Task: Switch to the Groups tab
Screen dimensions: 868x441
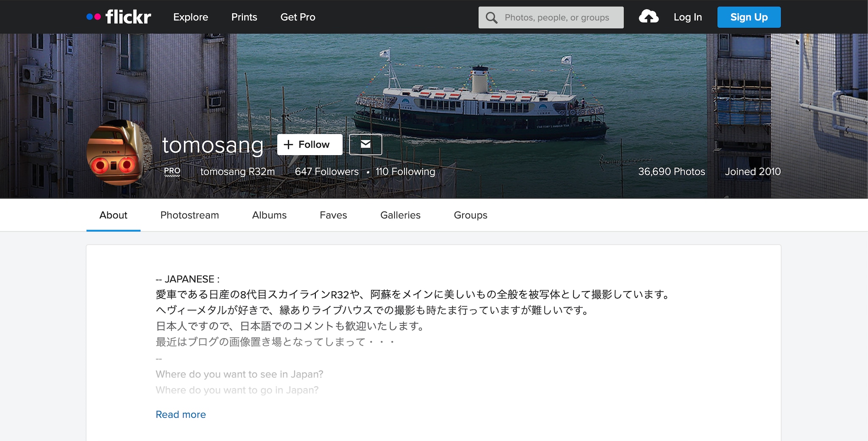Action: (x=470, y=215)
